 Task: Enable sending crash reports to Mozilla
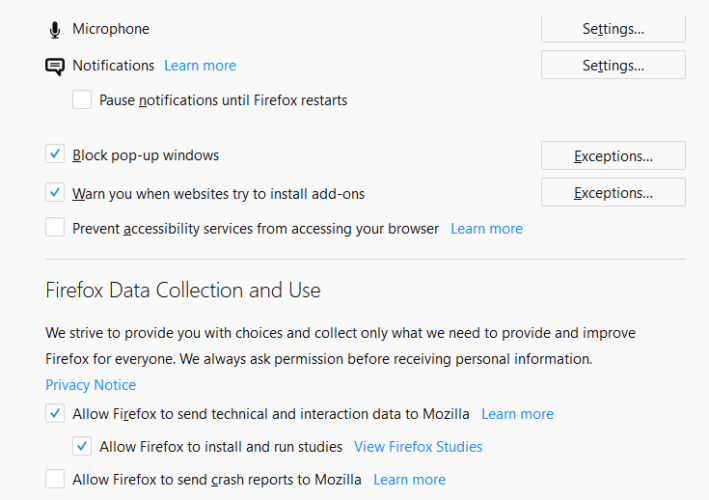coord(55,479)
